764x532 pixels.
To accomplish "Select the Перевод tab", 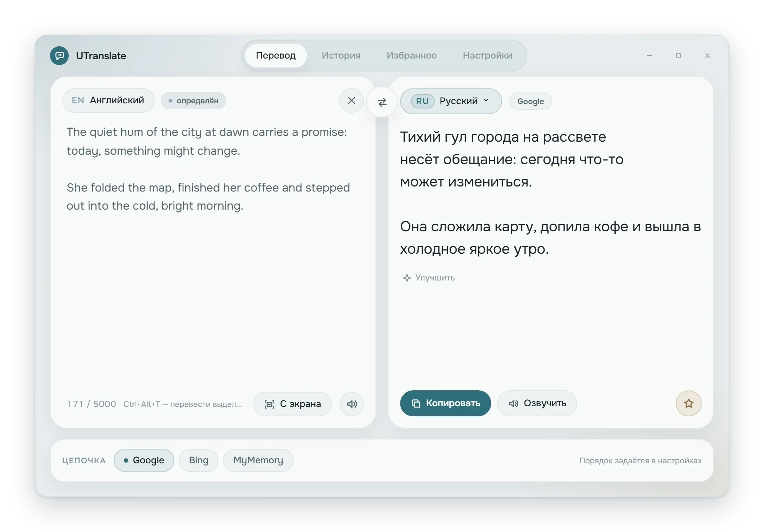I will coord(276,55).
